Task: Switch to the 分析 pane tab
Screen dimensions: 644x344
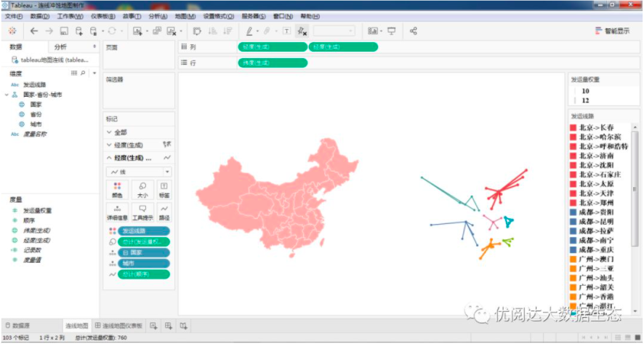Action: coord(60,47)
